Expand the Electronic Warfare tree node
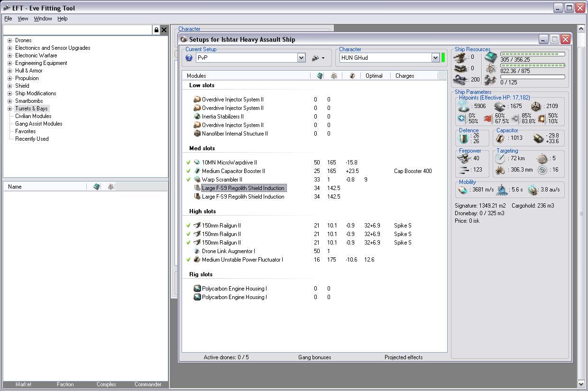 point(9,55)
